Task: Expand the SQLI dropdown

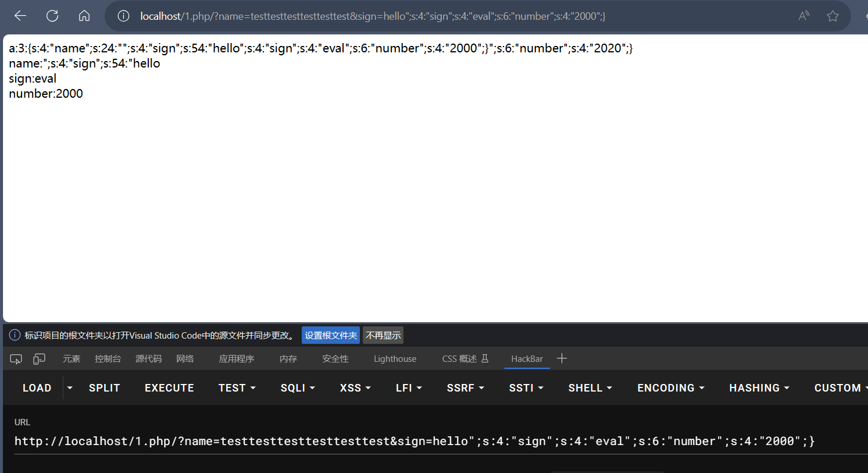Action: tap(298, 388)
